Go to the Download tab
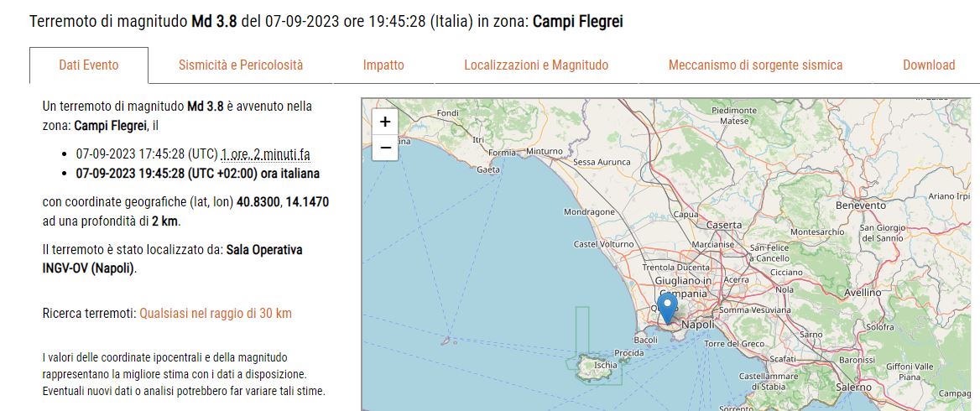 point(929,65)
